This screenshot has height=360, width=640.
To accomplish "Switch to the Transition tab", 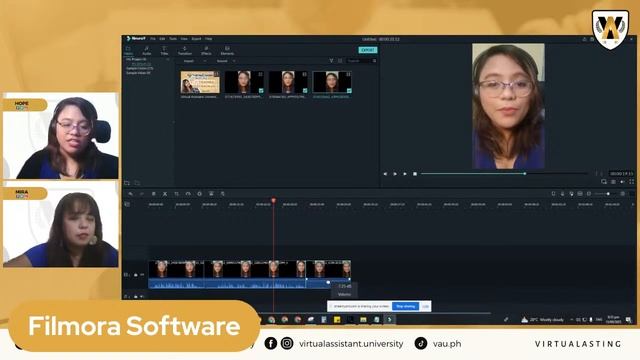I will coord(184,51).
